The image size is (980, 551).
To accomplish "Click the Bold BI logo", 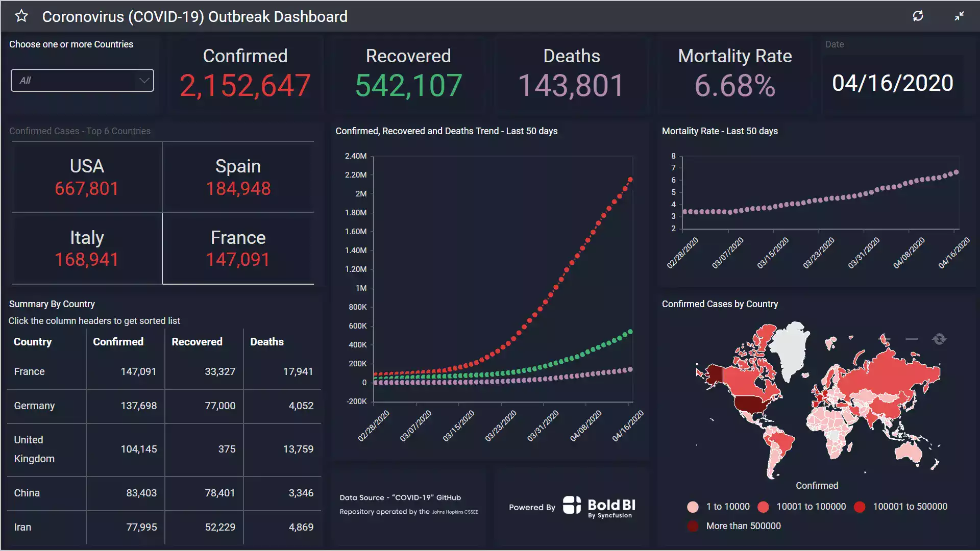I will [x=600, y=506].
